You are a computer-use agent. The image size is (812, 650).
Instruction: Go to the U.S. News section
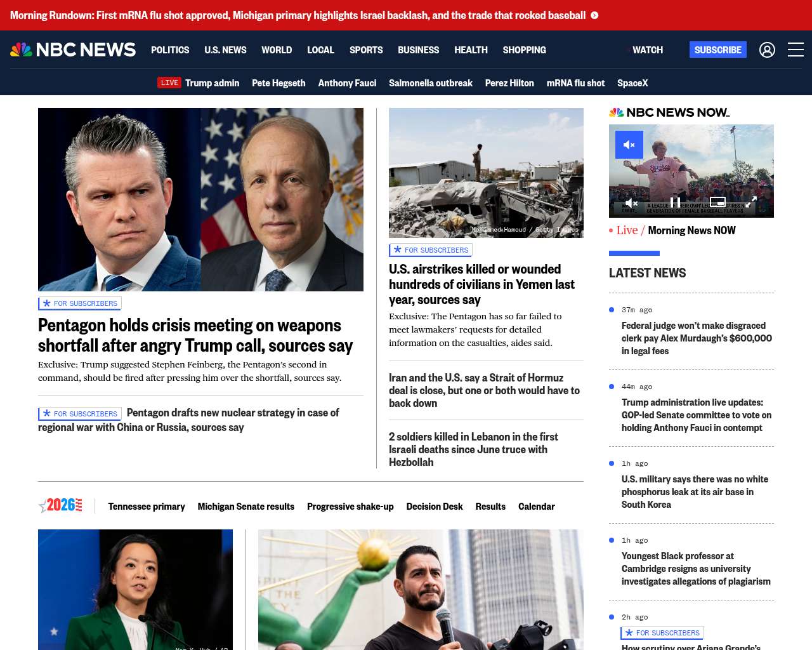coord(225,50)
